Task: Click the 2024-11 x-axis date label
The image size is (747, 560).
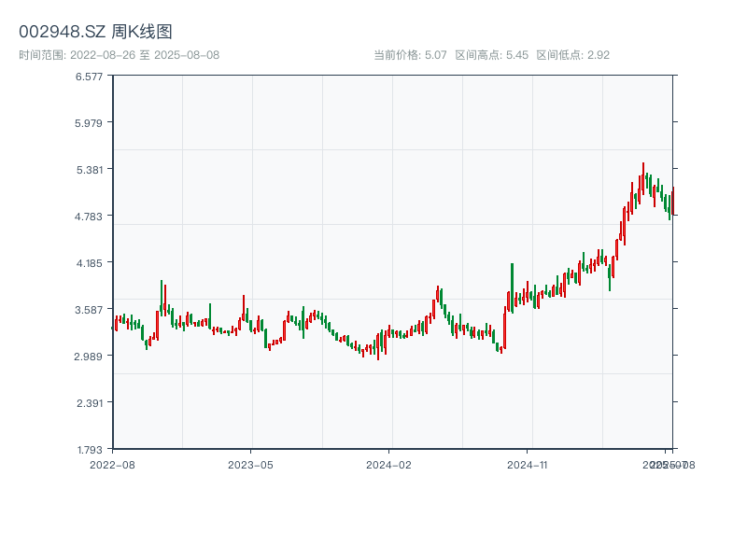Action: pos(528,464)
